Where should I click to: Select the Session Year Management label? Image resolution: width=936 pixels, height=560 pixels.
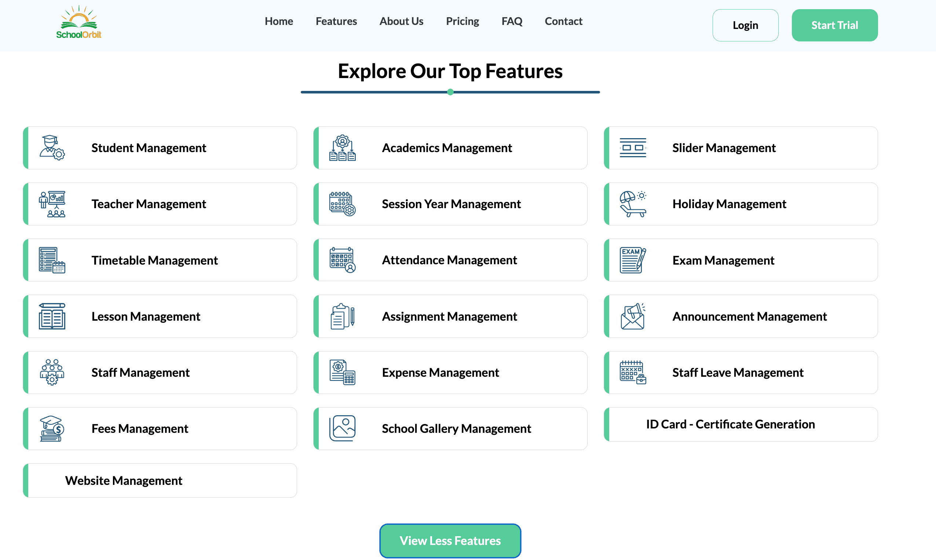coord(451,204)
